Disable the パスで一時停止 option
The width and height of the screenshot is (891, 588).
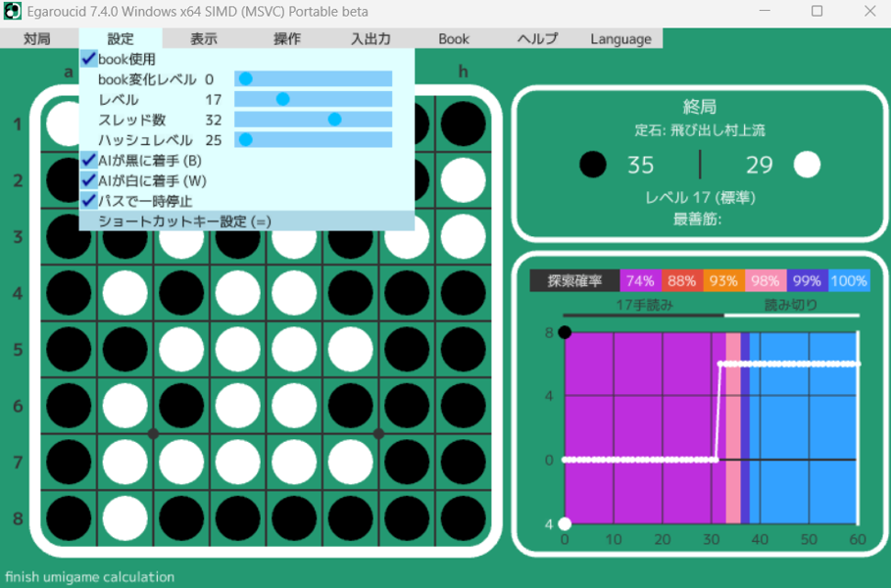tap(88, 201)
